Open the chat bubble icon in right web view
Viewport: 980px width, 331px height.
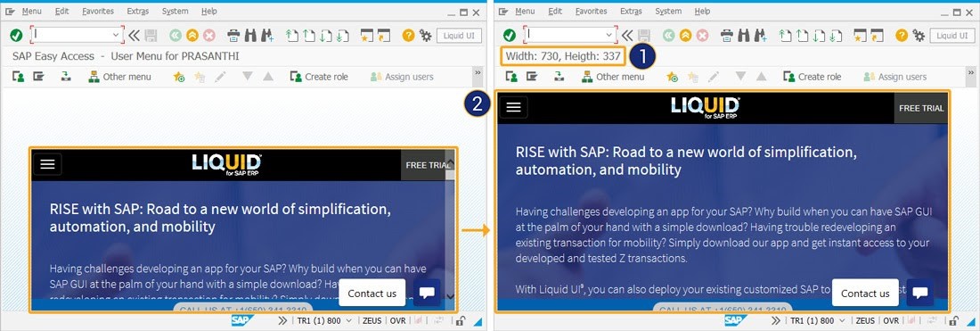point(920,293)
